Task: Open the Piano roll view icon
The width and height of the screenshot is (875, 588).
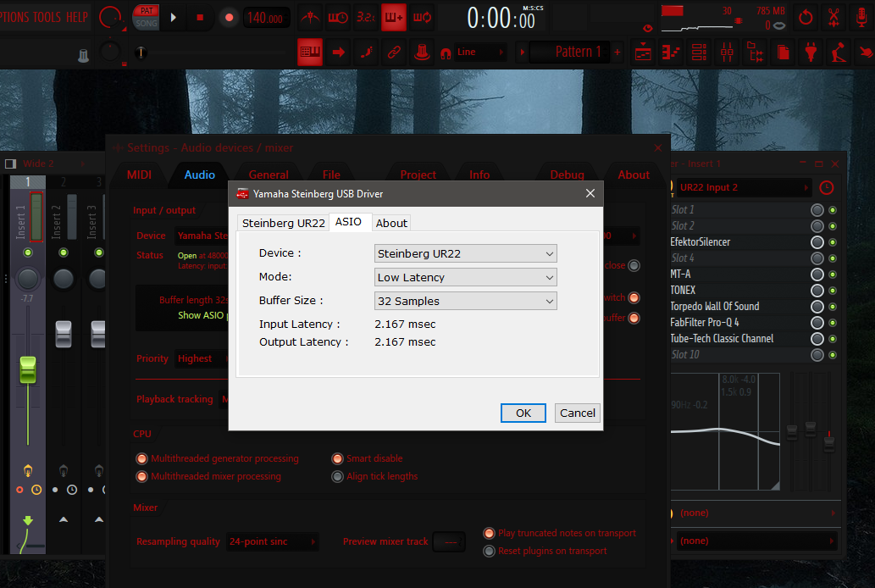Action: (671, 53)
